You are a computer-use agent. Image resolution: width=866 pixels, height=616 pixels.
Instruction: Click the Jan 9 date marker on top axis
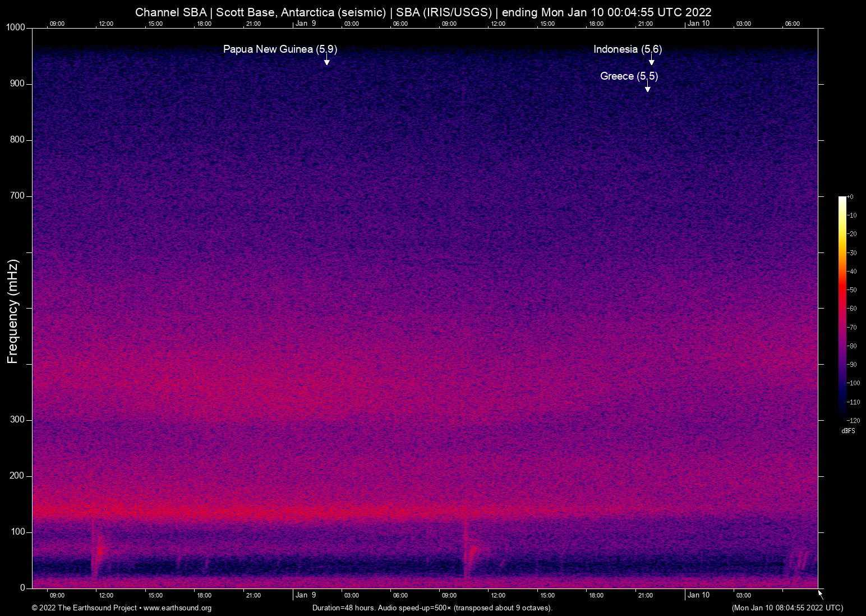tap(306, 24)
